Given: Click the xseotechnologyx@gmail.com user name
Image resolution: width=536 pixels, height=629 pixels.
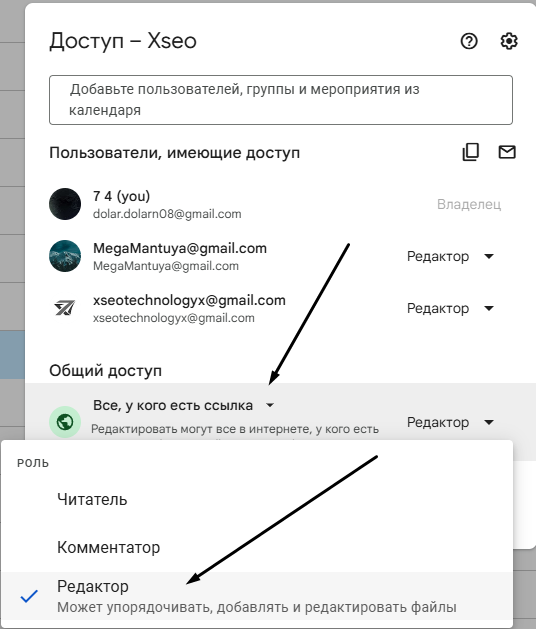Looking at the screenshot, I should click(189, 300).
